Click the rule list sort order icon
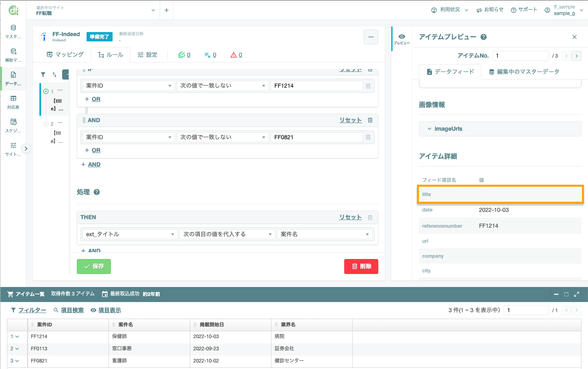This screenshot has width=588, height=369. coord(54,75)
